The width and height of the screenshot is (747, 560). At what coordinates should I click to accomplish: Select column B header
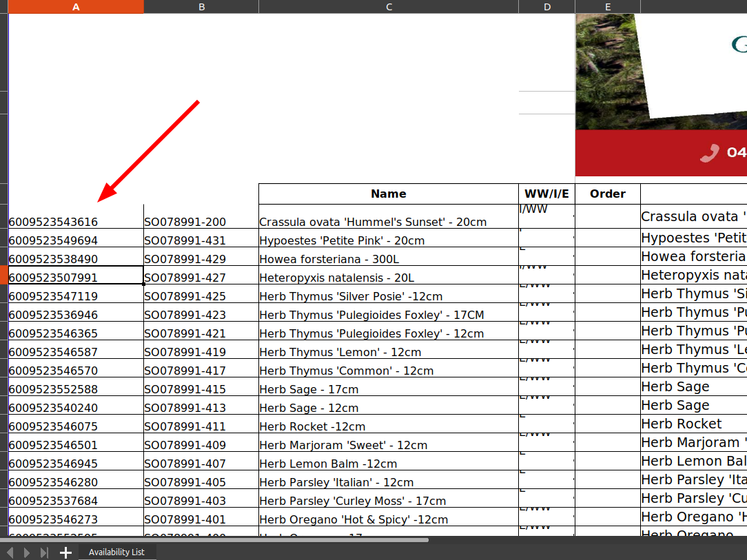[x=201, y=7]
